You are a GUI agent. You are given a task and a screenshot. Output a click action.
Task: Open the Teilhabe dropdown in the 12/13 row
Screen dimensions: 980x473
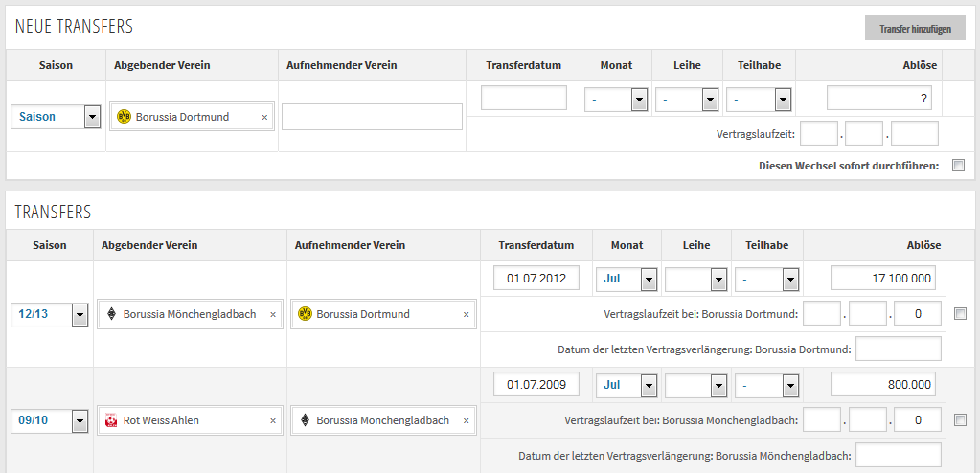tap(767, 279)
